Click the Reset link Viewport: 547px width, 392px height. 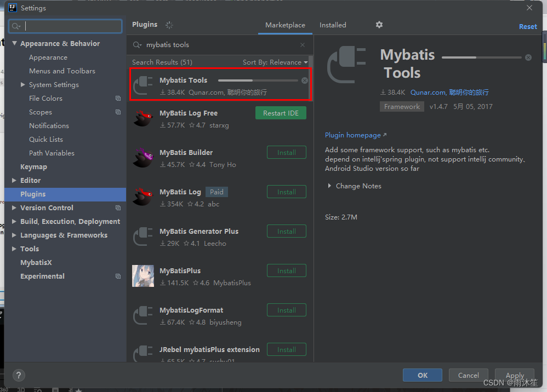528,26
